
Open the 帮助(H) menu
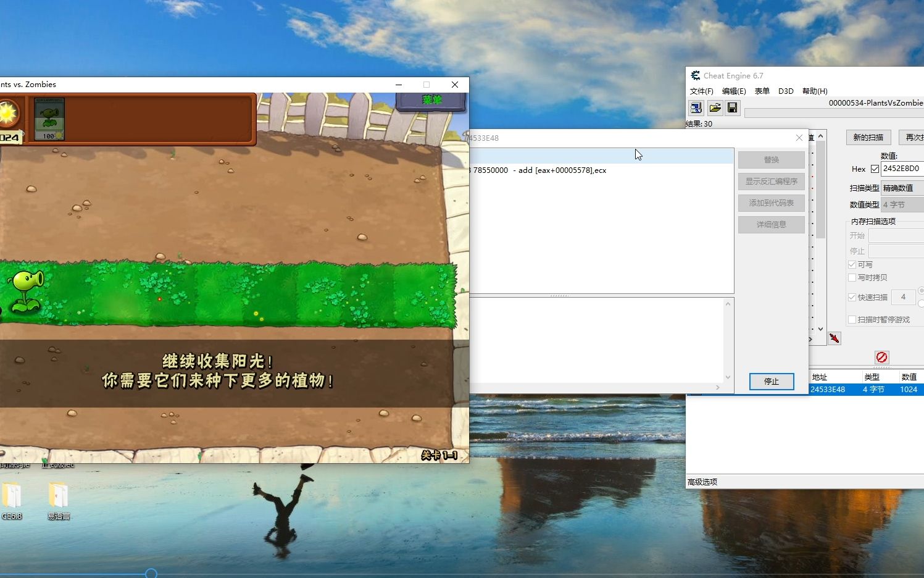tap(815, 91)
